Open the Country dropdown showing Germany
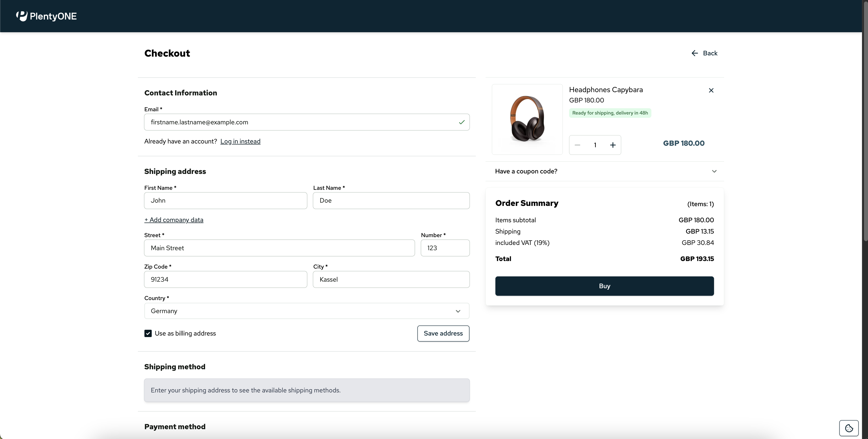 (307, 311)
